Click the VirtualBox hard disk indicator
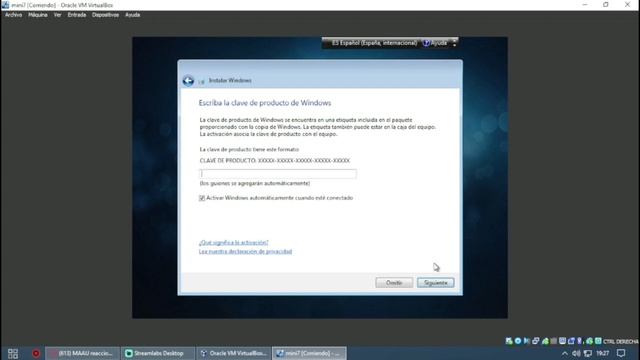This screenshot has height=360, width=640. coord(509,341)
